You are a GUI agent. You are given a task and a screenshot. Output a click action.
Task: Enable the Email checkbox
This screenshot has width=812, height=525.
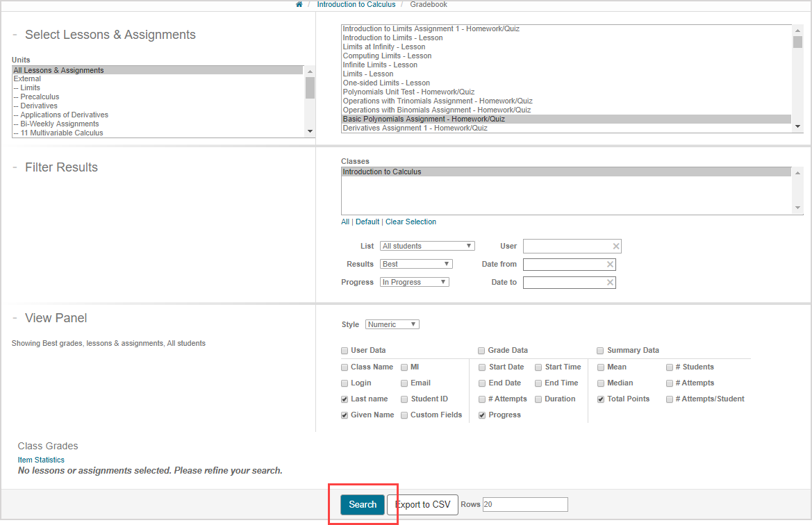(x=404, y=383)
